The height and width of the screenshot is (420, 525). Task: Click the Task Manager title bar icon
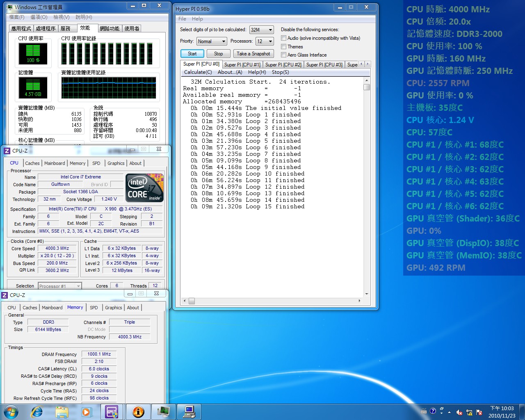click(10, 7)
